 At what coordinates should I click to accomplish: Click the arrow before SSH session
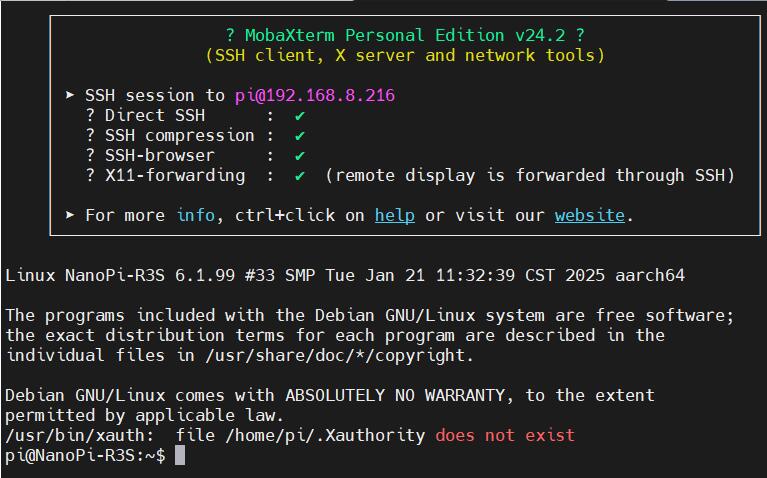tap(70, 94)
